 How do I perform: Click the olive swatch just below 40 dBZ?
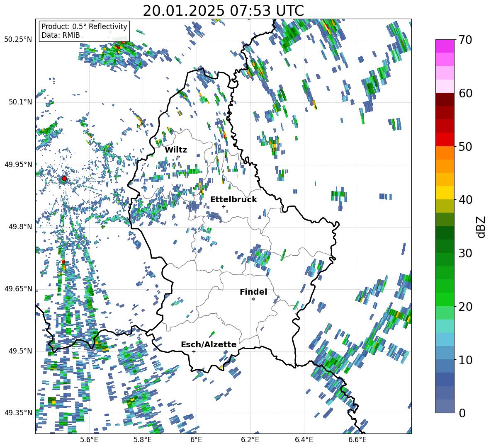tap(445, 206)
